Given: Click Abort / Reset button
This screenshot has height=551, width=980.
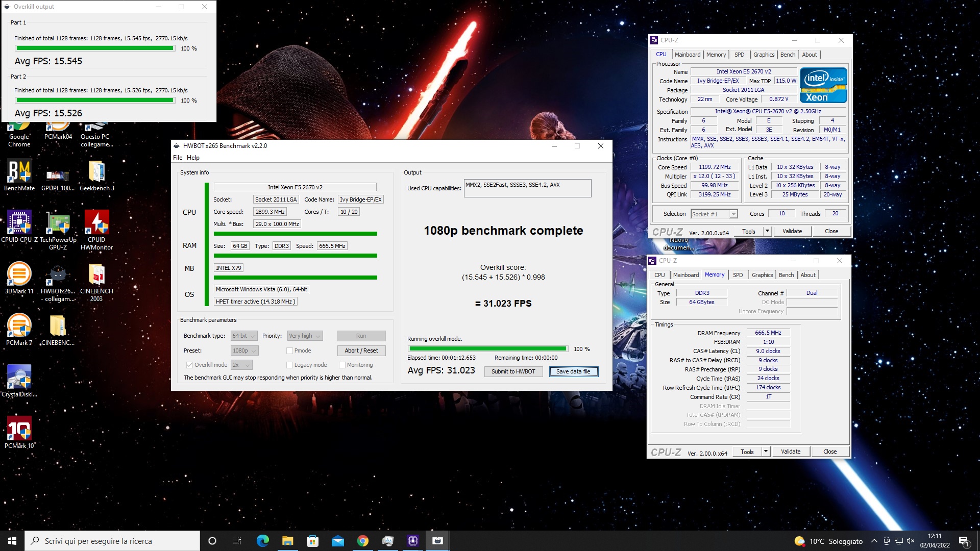Looking at the screenshot, I should pyautogui.click(x=361, y=350).
